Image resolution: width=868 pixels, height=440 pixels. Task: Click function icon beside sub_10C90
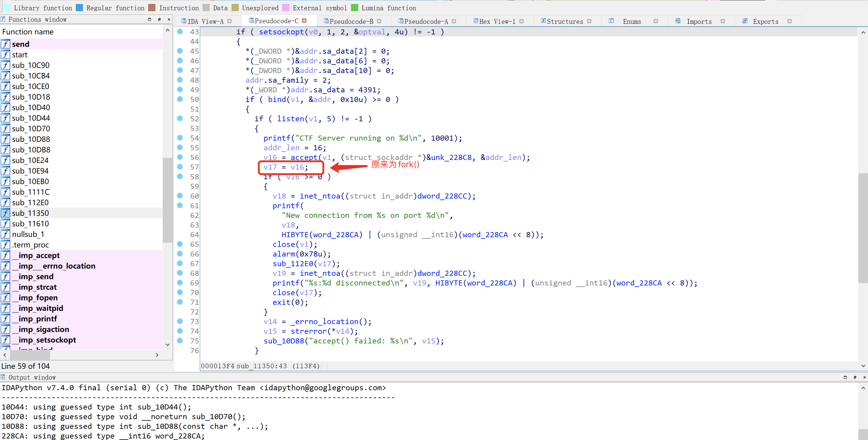click(5, 65)
